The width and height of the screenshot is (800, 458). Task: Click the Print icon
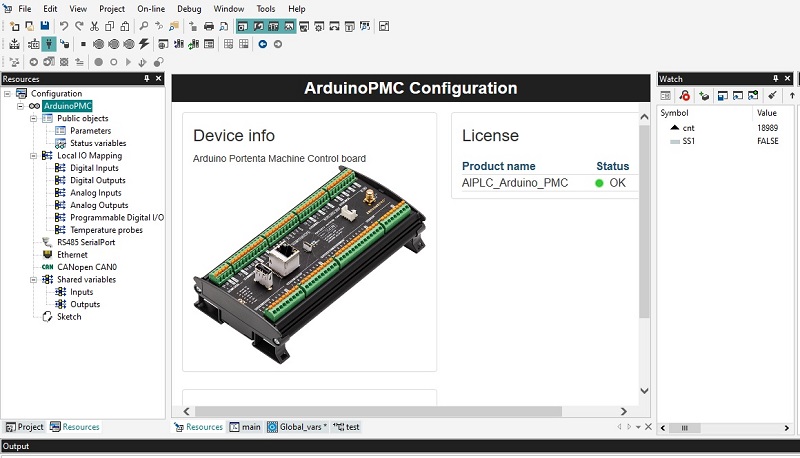tap(209, 27)
